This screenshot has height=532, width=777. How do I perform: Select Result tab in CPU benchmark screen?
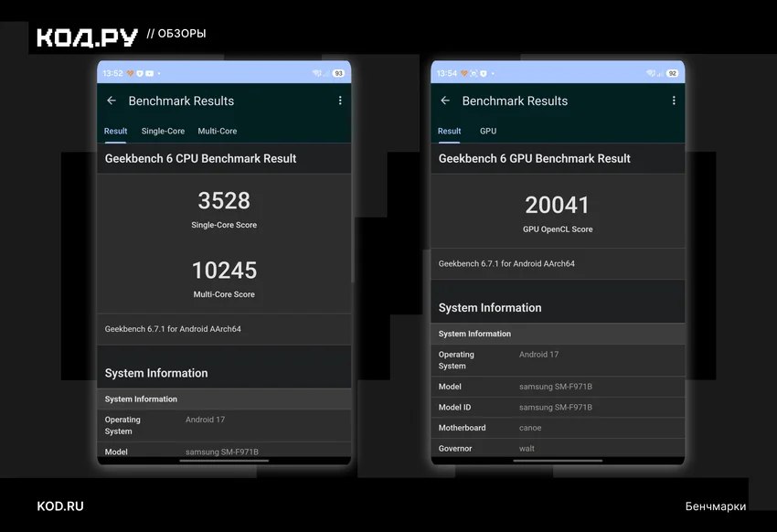coord(115,131)
